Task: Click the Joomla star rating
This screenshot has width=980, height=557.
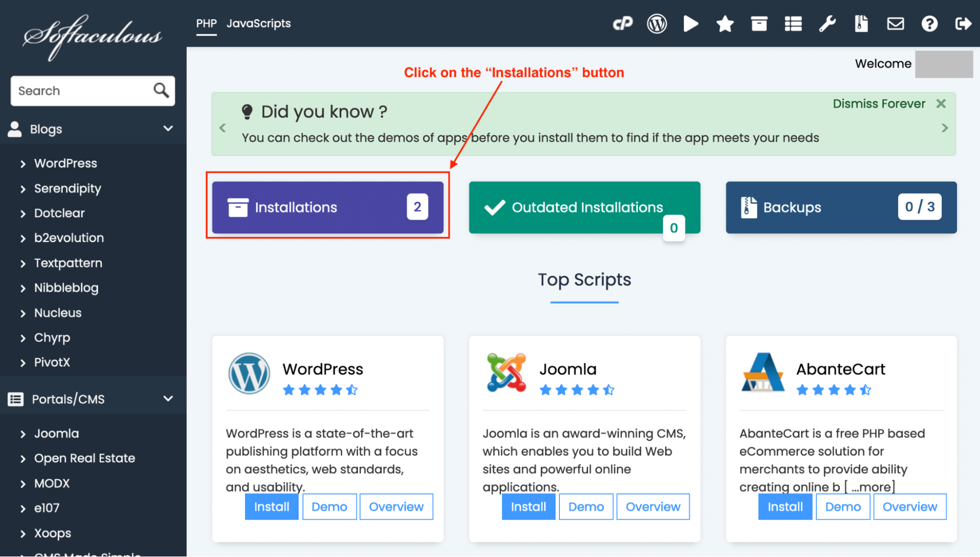Action: click(577, 390)
